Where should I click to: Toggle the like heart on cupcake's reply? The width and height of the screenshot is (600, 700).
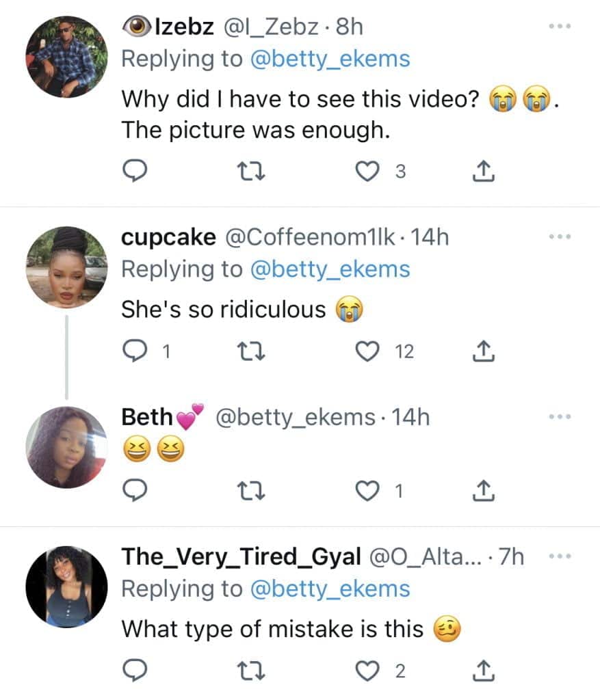pos(368,352)
